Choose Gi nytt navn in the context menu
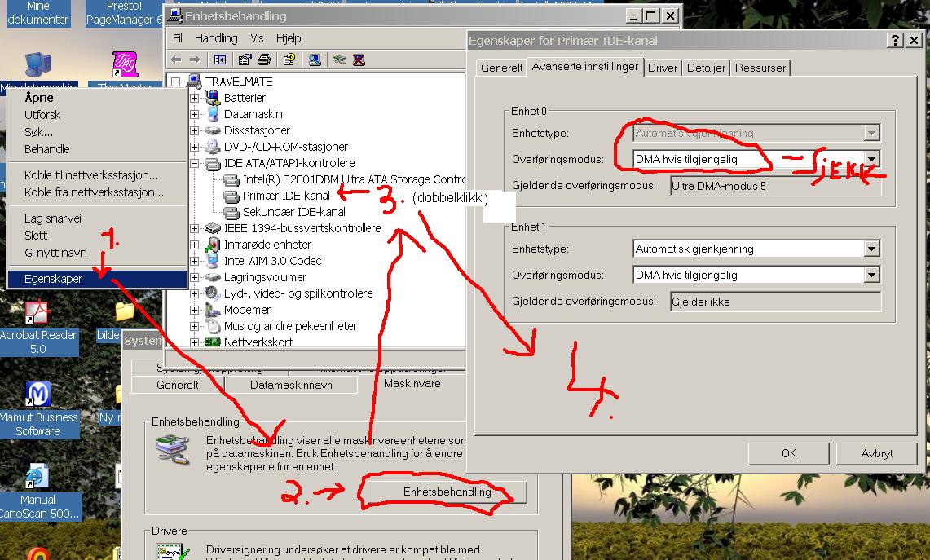This screenshot has width=930, height=560. pyautogui.click(x=97, y=253)
